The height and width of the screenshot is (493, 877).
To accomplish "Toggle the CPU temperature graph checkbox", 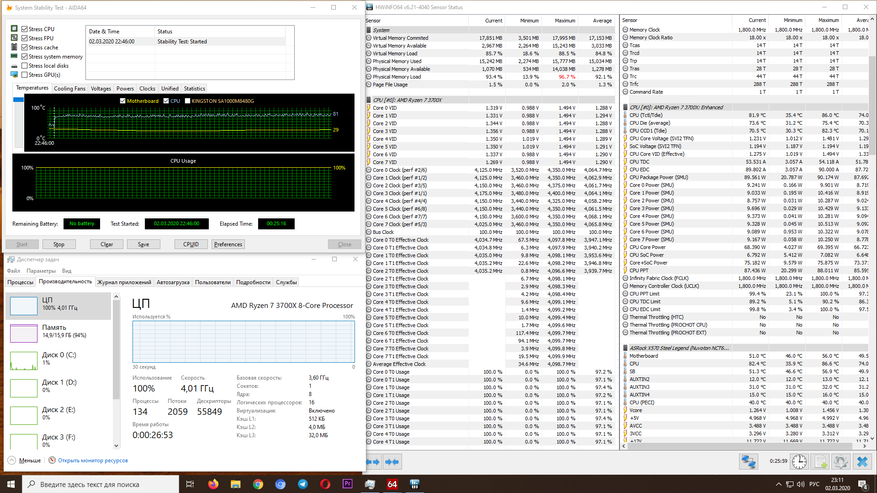I will click(x=166, y=101).
